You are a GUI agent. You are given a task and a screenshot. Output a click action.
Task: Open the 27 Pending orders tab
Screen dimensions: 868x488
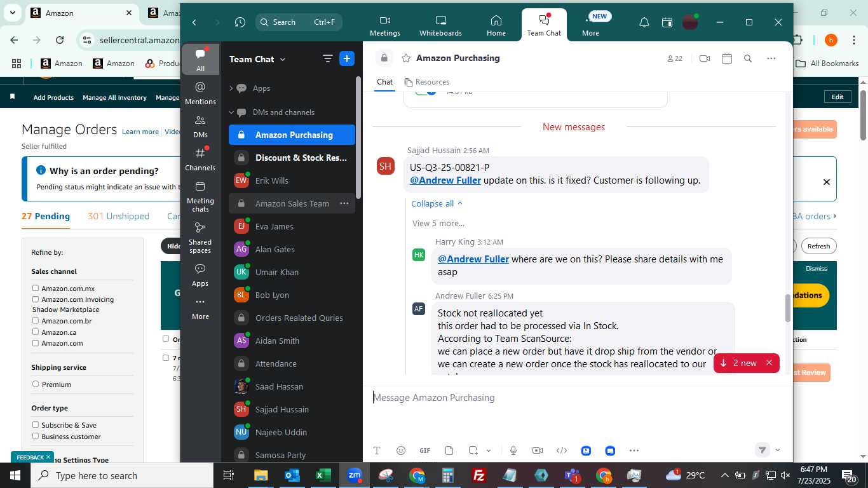coord(46,216)
